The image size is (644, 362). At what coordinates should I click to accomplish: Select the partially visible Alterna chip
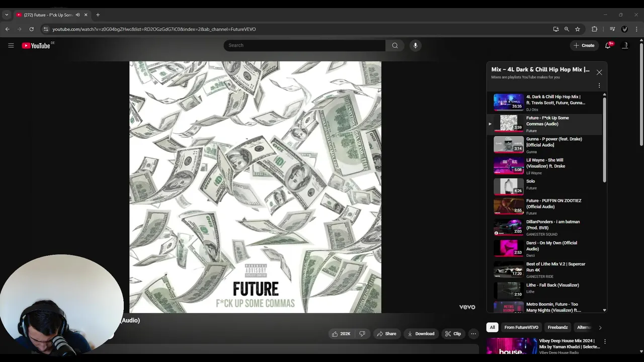pyautogui.click(x=584, y=327)
